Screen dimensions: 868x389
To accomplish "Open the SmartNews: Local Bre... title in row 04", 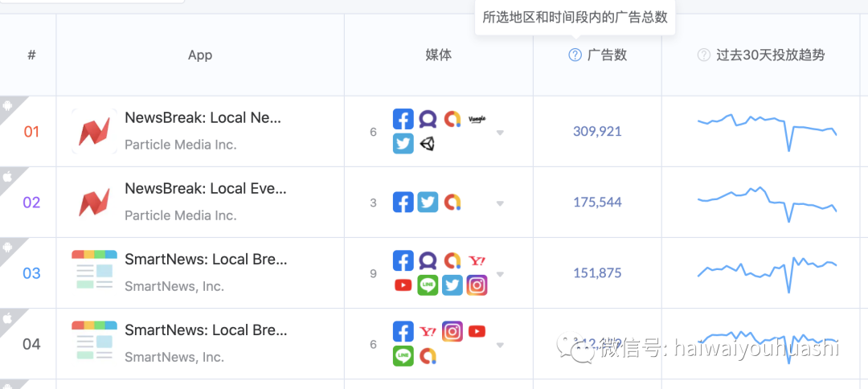I will coord(206,330).
